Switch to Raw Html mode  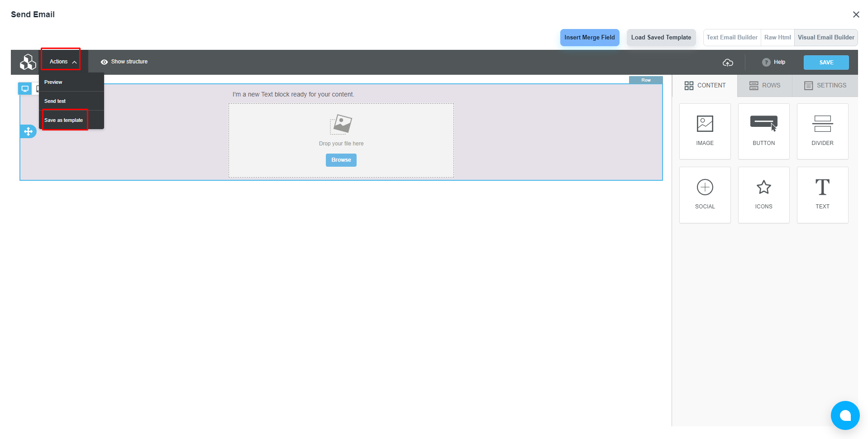(x=777, y=38)
